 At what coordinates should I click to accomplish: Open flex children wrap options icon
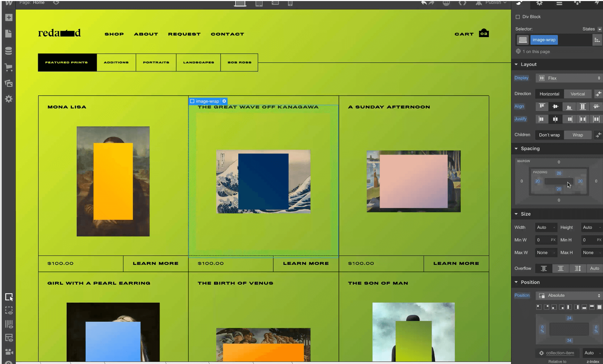tap(598, 135)
